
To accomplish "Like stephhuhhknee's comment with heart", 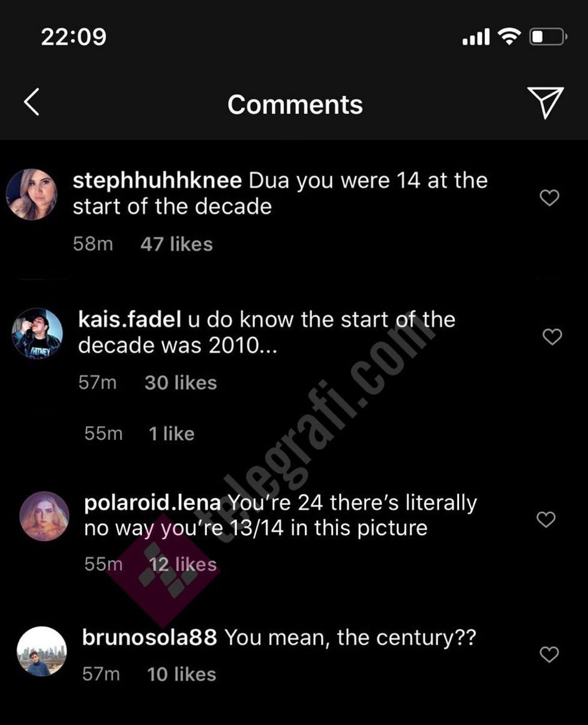I will [550, 197].
